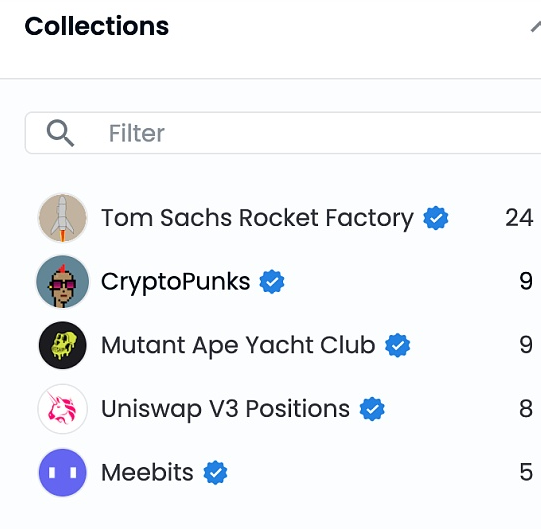Screen dimensions: 541x529
Task: Click the Uniswap unicorn logo
Action: coord(62,409)
